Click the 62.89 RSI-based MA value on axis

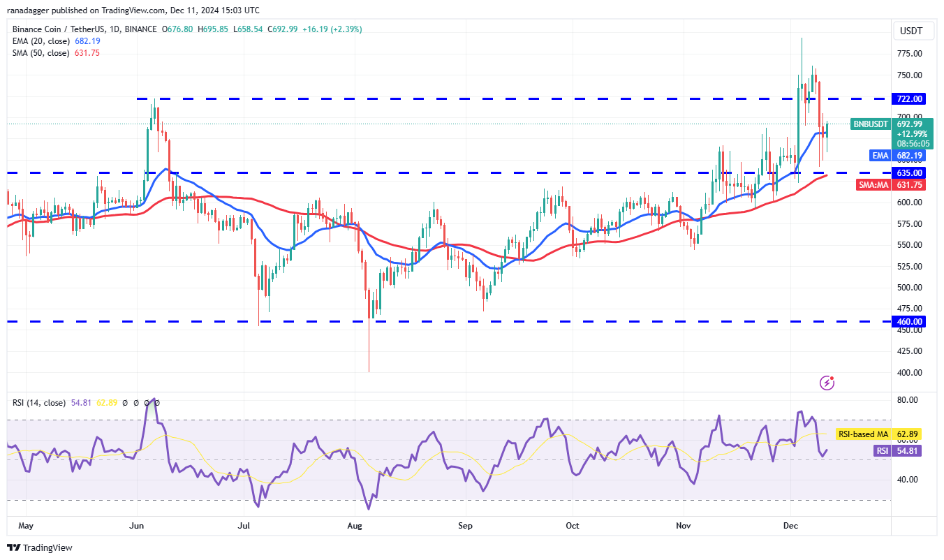pos(907,434)
